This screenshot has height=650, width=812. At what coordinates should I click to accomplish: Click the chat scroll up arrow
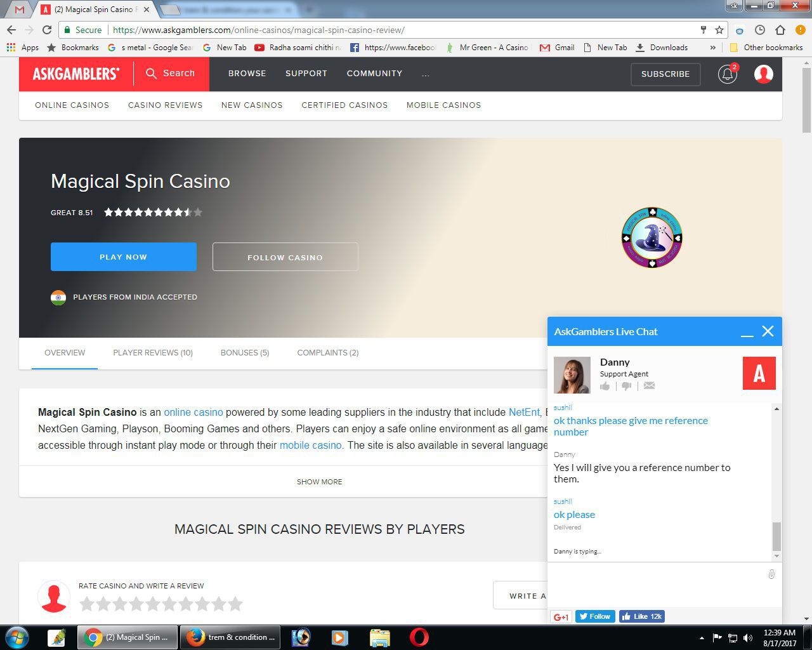(776, 409)
